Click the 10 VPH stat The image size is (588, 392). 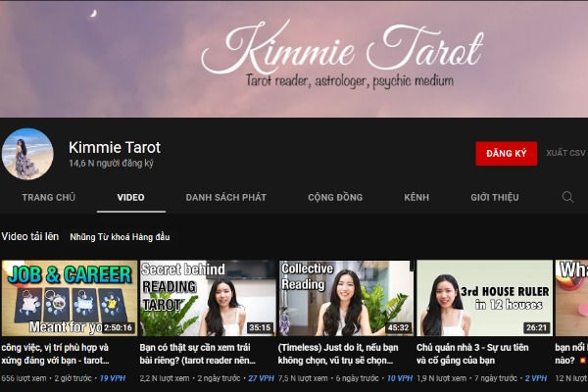[400, 378]
